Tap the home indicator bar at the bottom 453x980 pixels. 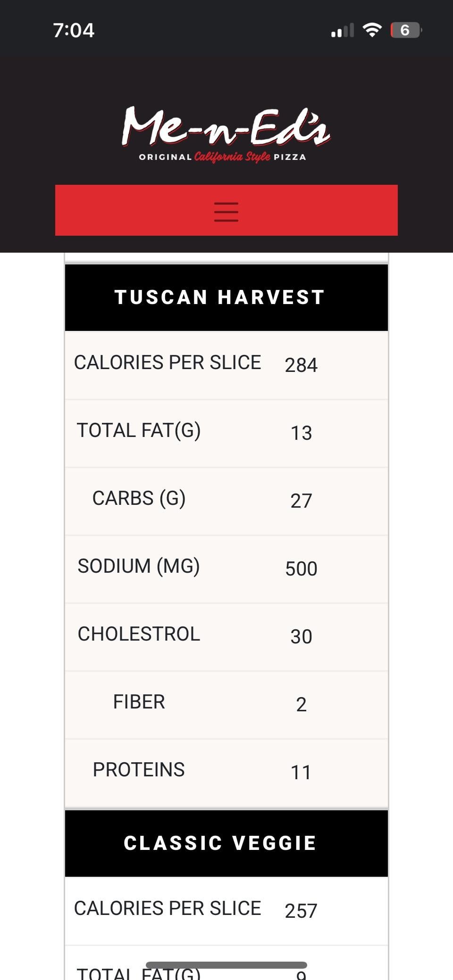(x=226, y=965)
